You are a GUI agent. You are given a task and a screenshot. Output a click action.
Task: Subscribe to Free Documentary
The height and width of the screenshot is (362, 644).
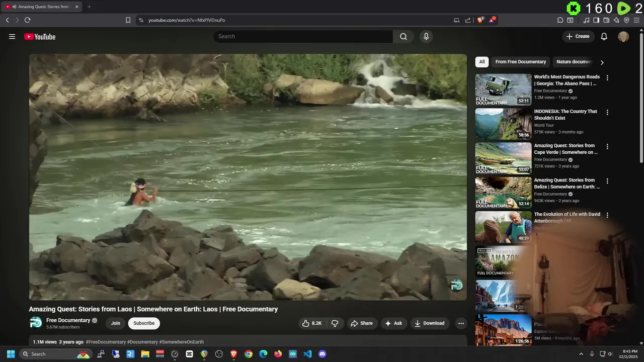click(x=144, y=323)
